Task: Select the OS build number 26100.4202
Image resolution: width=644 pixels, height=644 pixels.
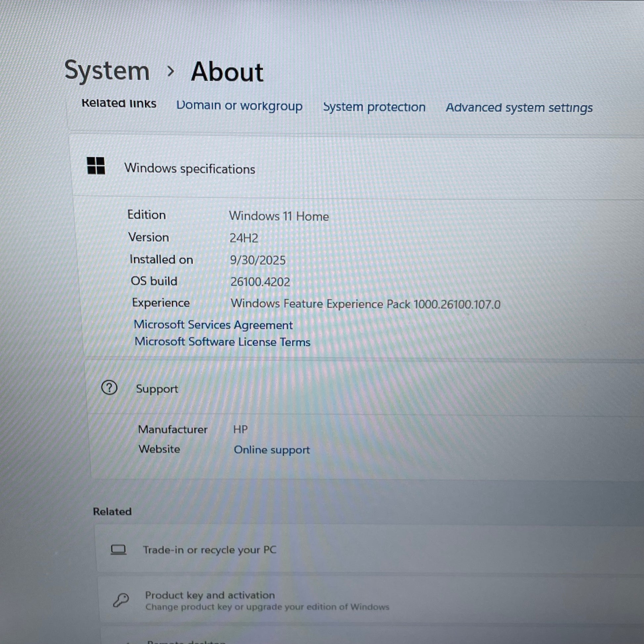Action: click(x=260, y=282)
